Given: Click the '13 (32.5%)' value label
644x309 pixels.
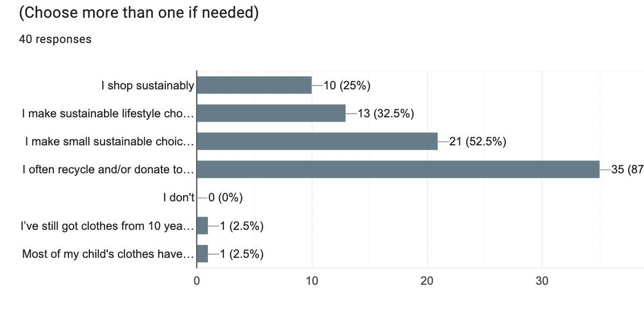Looking at the screenshot, I should pos(385,114).
